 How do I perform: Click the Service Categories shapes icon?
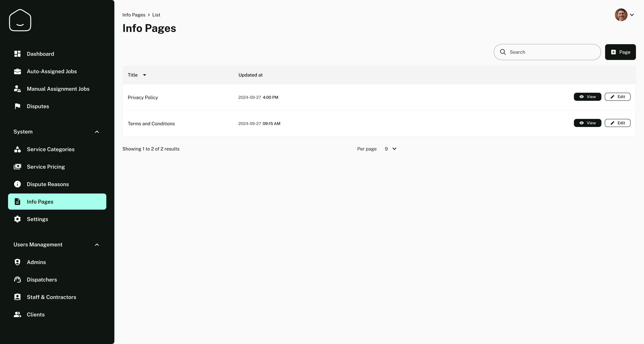17,149
